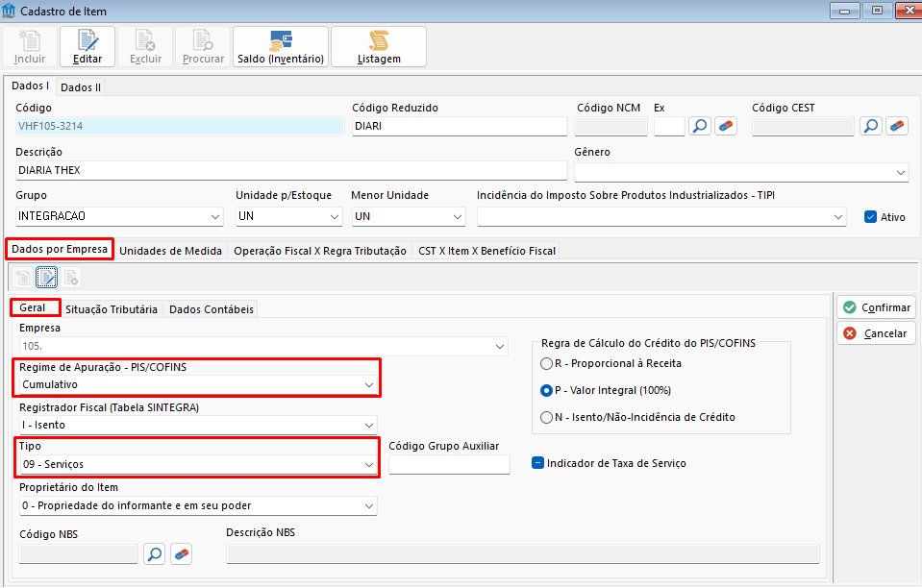922x588 pixels.
Task: Click the Descrição field containing DIARIA THEX
Action: (x=291, y=170)
